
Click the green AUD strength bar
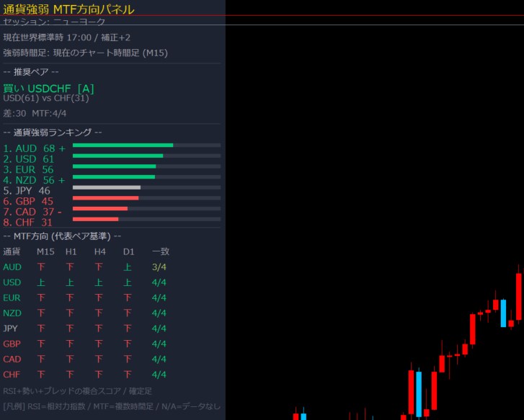tap(123, 146)
